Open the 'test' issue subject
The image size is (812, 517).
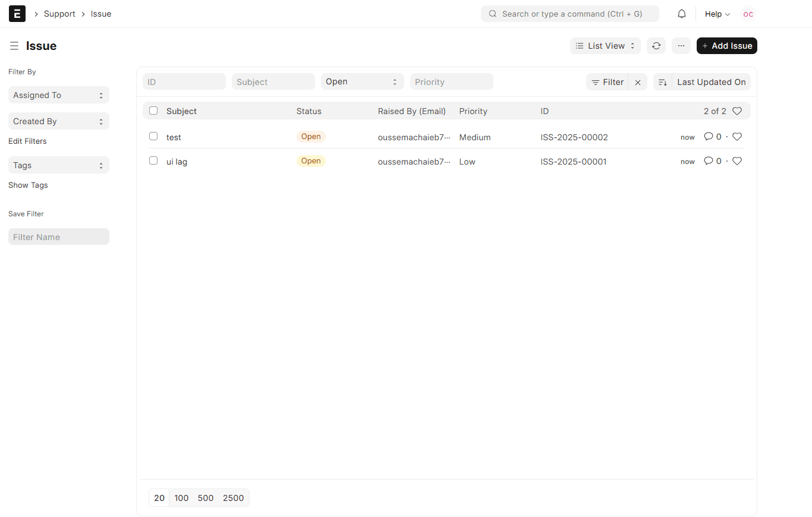pyautogui.click(x=174, y=137)
